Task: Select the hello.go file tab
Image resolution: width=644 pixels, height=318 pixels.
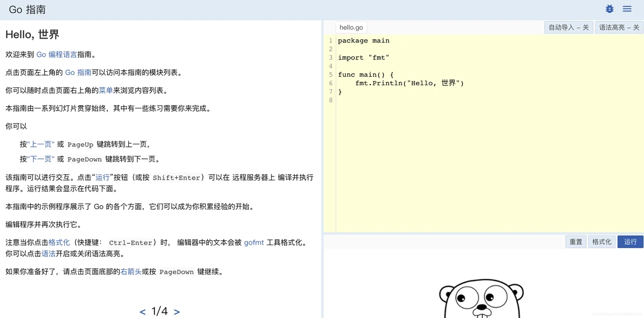Action: (352, 27)
